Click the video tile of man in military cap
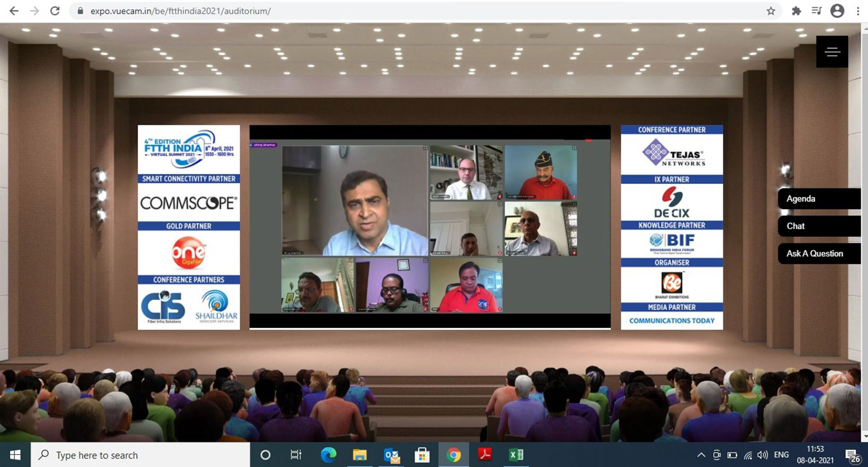868x467 pixels. point(541,172)
